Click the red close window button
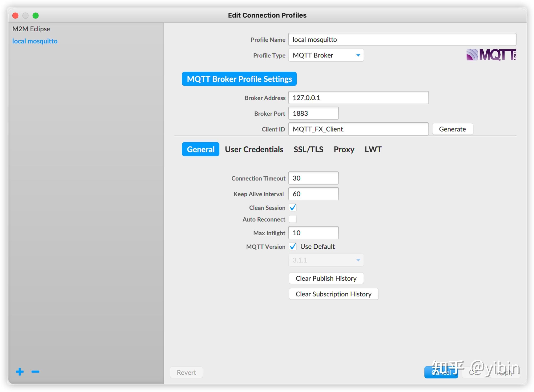The width and height of the screenshot is (534, 392). (x=15, y=16)
